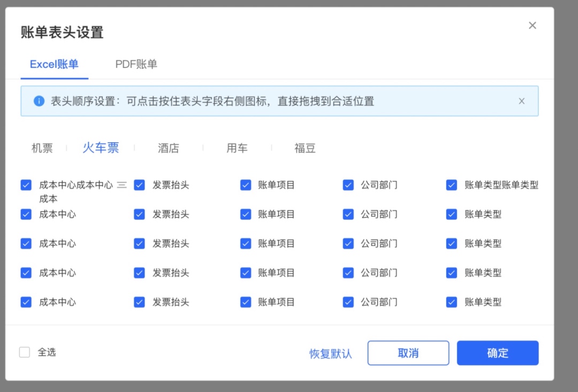This screenshot has height=392, width=578.
Task: Dismiss the 表头顺序设置 tip banner
Action: (521, 101)
